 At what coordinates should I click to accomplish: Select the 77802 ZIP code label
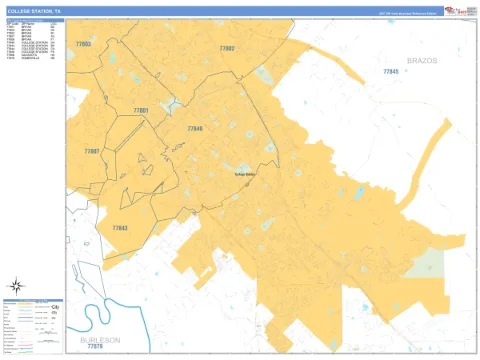tap(227, 48)
